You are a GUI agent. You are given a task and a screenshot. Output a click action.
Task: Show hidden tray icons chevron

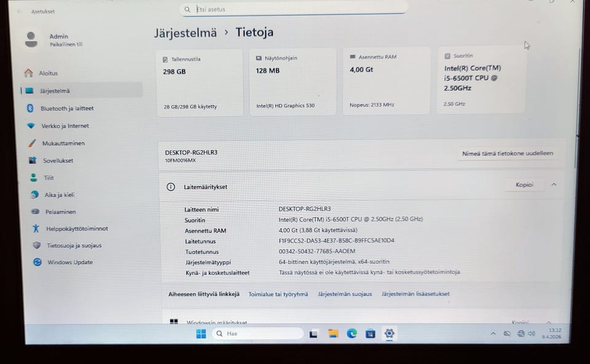493,333
